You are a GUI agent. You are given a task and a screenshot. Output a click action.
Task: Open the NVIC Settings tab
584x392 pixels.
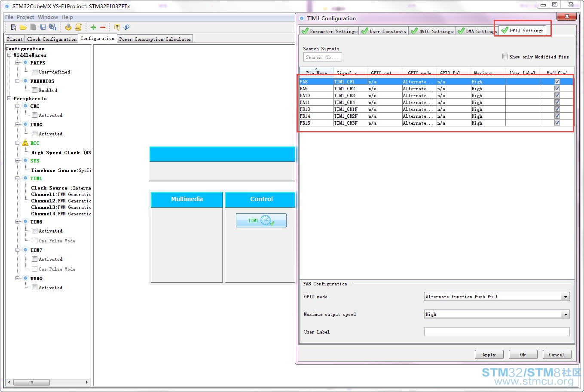pyautogui.click(x=432, y=31)
